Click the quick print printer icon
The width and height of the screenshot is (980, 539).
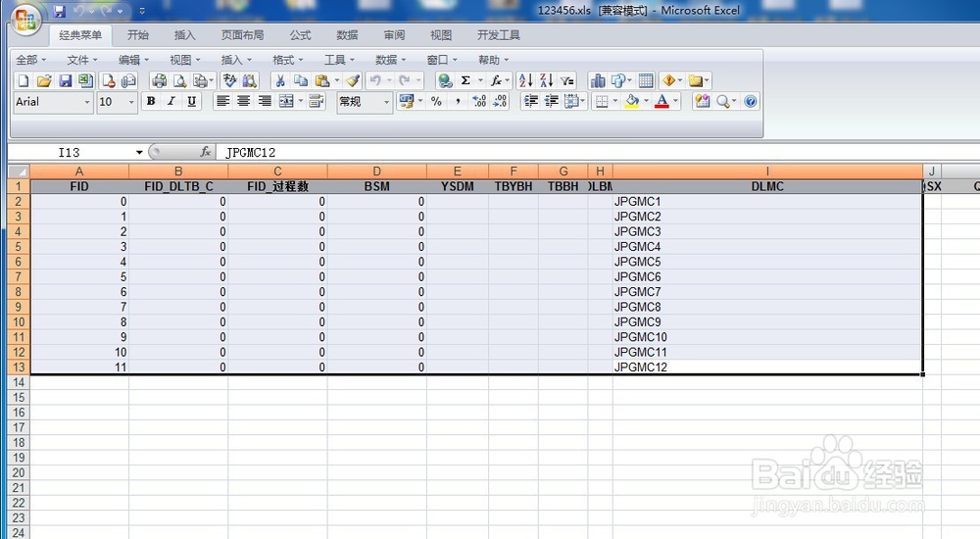160,80
